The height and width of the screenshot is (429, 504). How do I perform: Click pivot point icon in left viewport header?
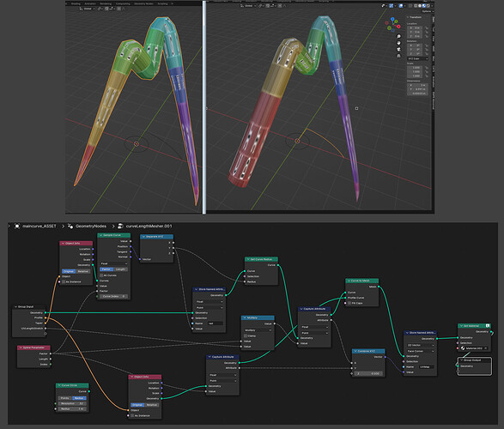pyautogui.click(x=99, y=9)
